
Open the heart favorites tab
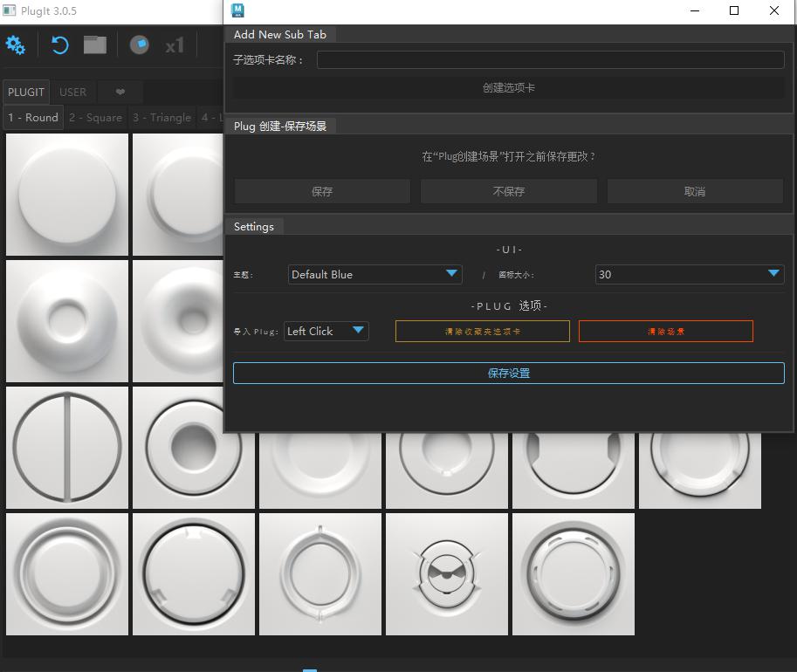[x=120, y=92]
